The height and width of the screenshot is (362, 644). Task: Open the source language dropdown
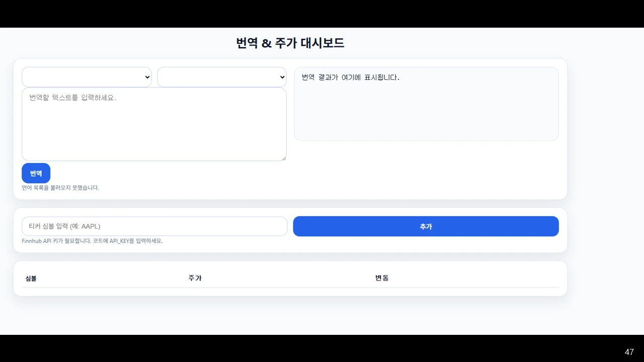tap(86, 77)
